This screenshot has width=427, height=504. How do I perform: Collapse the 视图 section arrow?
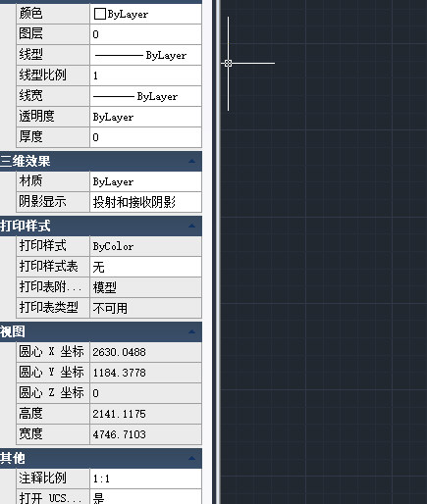click(x=191, y=331)
